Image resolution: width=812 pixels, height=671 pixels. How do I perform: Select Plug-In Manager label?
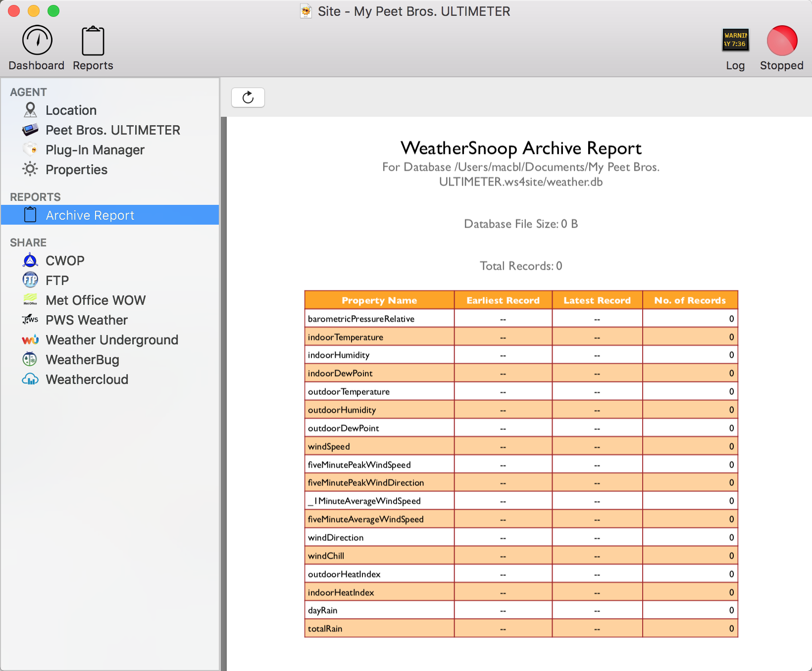[95, 150]
